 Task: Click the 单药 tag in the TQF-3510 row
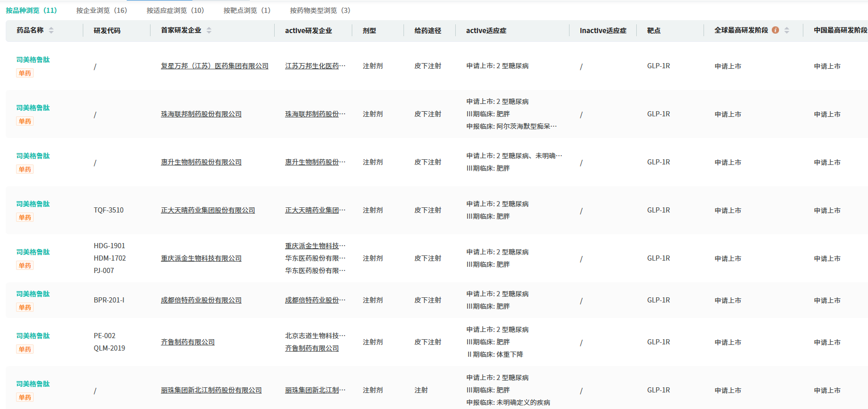[x=25, y=218]
